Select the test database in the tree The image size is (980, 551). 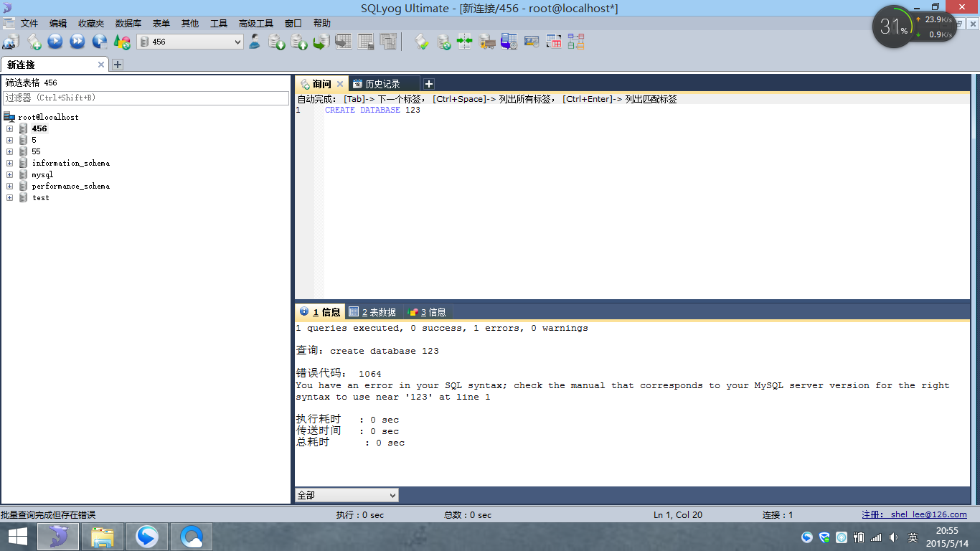click(x=41, y=197)
